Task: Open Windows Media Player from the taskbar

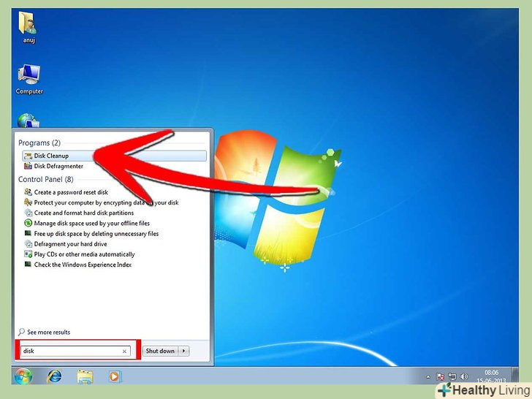Action: tap(114, 376)
